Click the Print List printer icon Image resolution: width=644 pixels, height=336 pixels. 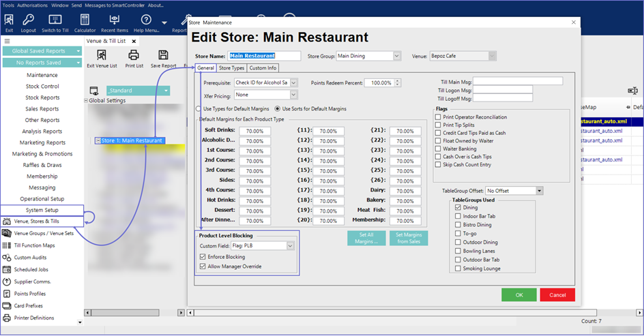[x=134, y=56]
